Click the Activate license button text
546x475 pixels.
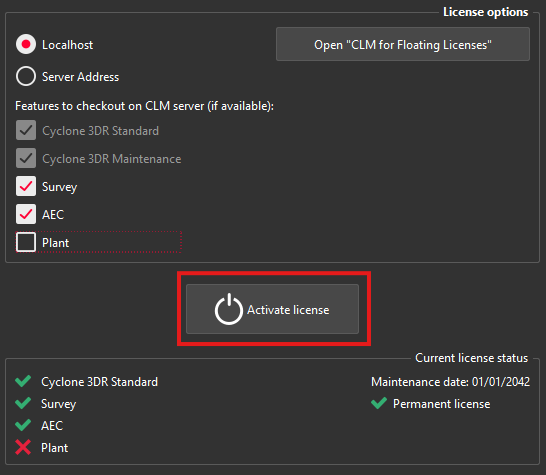point(288,310)
